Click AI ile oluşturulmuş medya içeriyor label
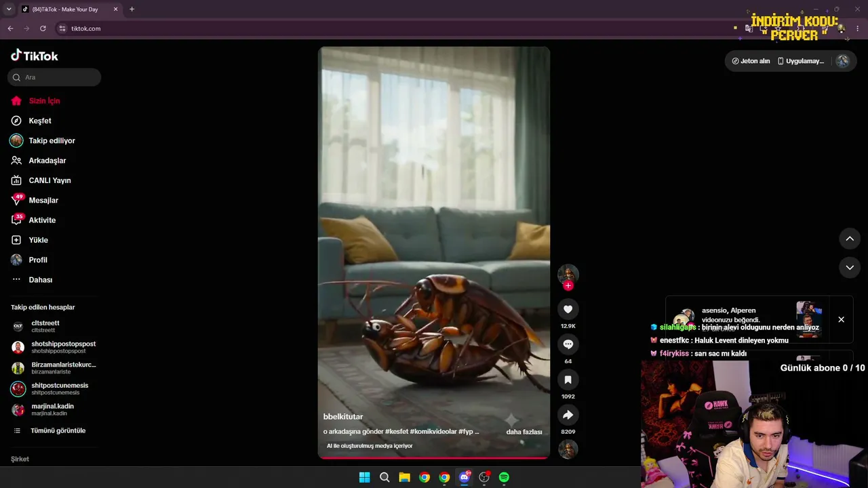 pos(370,446)
